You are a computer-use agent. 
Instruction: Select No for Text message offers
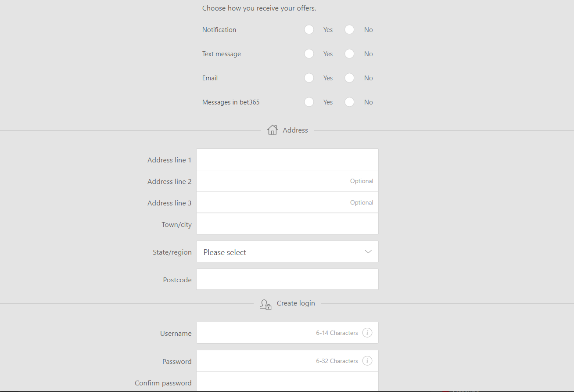click(349, 54)
